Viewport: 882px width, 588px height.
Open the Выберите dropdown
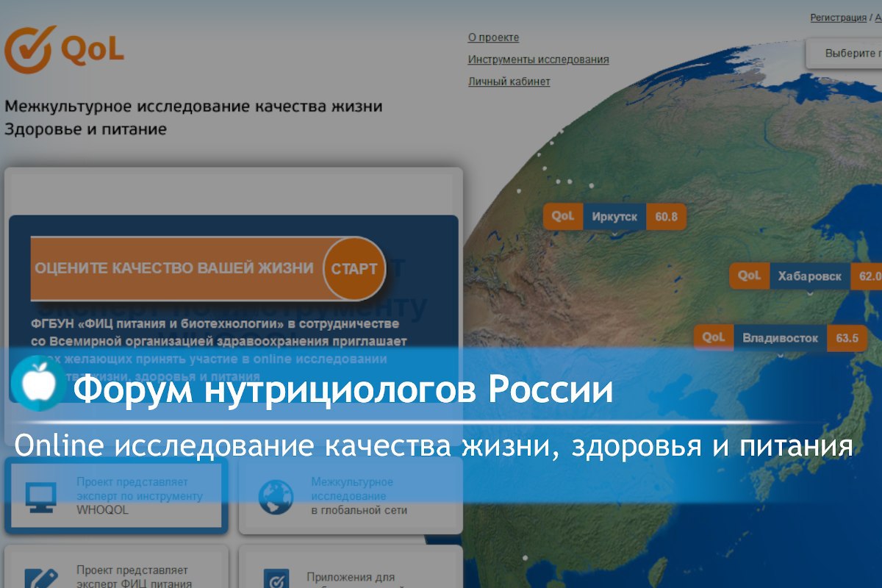click(844, 53)
